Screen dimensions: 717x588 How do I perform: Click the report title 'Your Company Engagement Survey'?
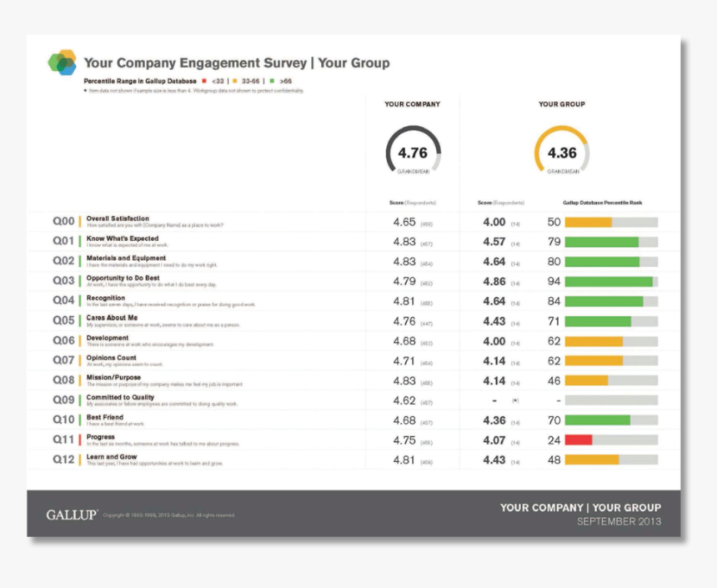point(195,63)
